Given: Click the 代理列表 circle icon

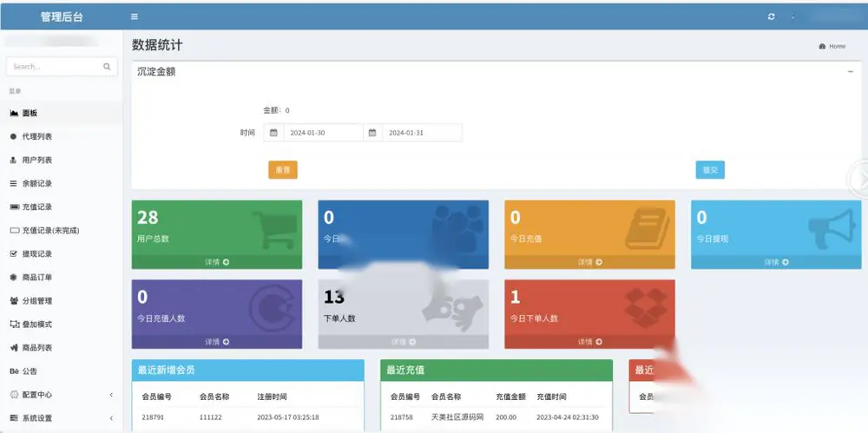Looking at the screenshot, I should pyautogui.click(x=14, y=136).
